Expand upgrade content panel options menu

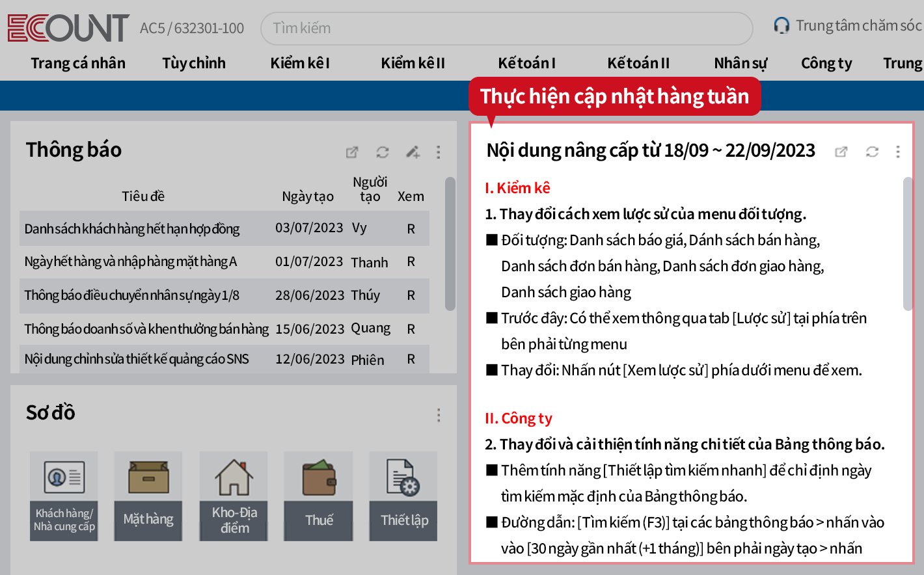tap(898, 152)
